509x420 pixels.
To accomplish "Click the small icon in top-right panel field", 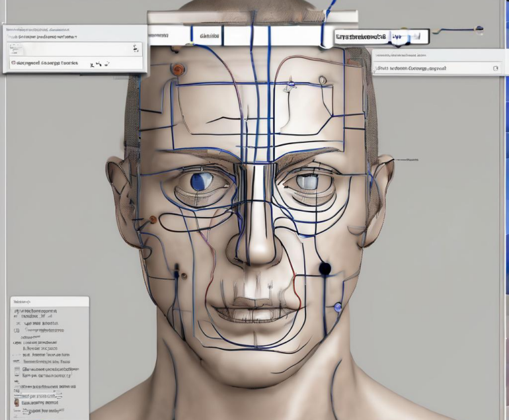I will click(x=495, y=68).
